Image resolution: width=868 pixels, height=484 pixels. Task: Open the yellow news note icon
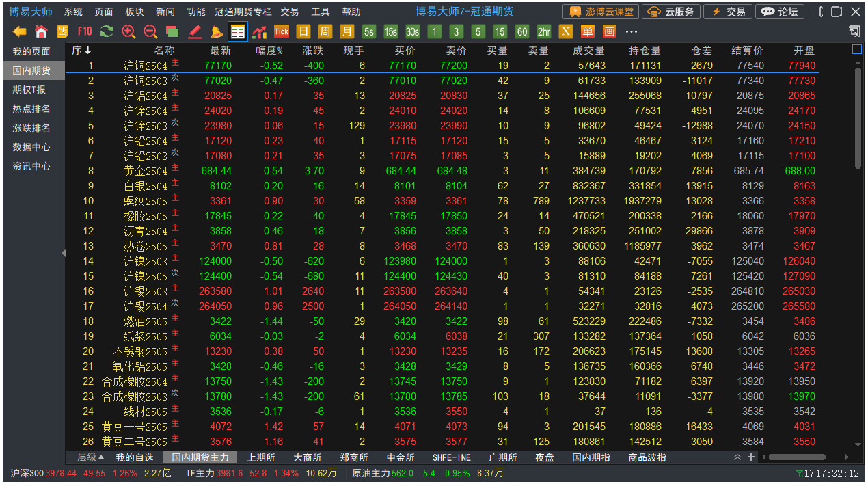pos(63,31)
